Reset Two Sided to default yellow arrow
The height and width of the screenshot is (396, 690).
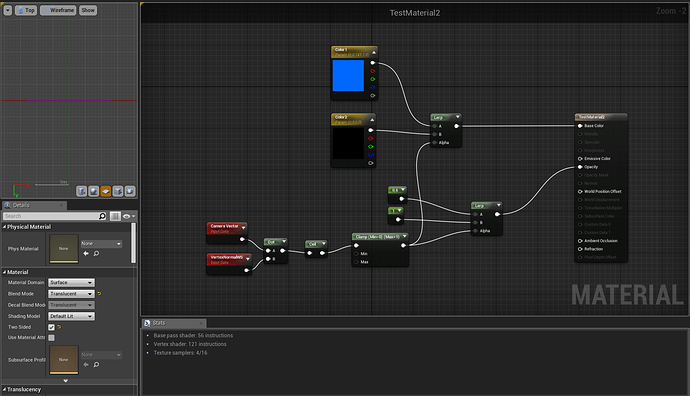pos(59,327)
